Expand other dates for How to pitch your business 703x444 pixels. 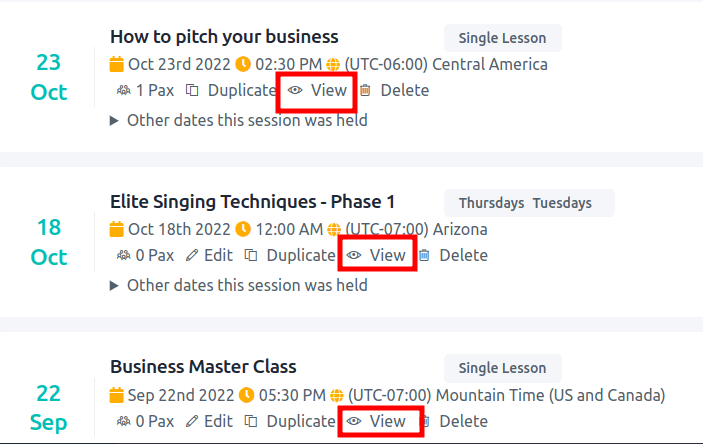click(239, 121)
